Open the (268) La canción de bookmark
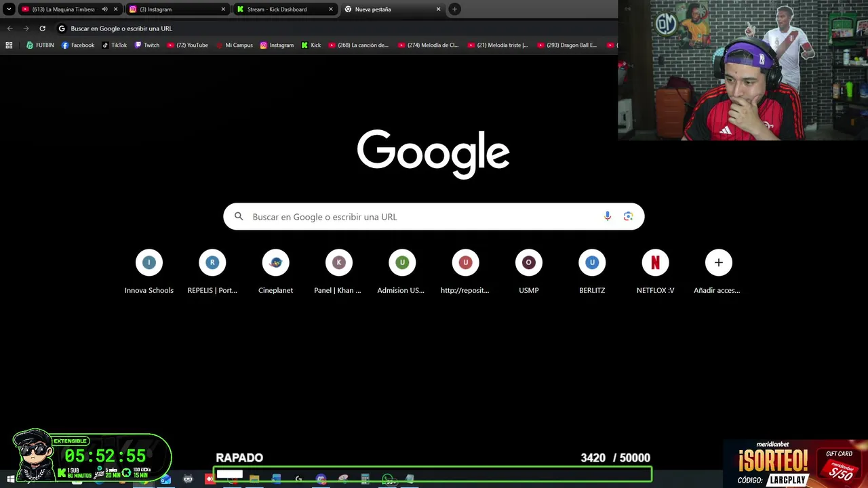 pos(359,45)
